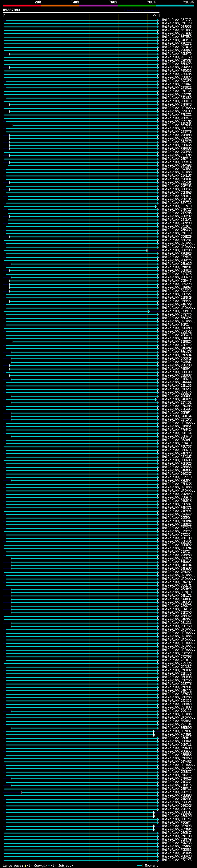Image resolution: width=197 pixels, height=868 pixels.
Task: Click the label UniRef100_B4NA02
Action: click(177, 561)
